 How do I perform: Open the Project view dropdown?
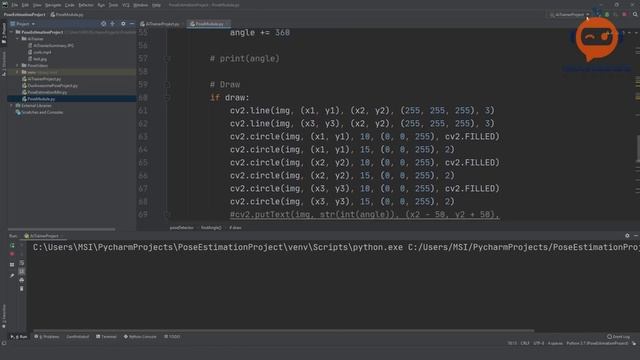pos(23,24)
